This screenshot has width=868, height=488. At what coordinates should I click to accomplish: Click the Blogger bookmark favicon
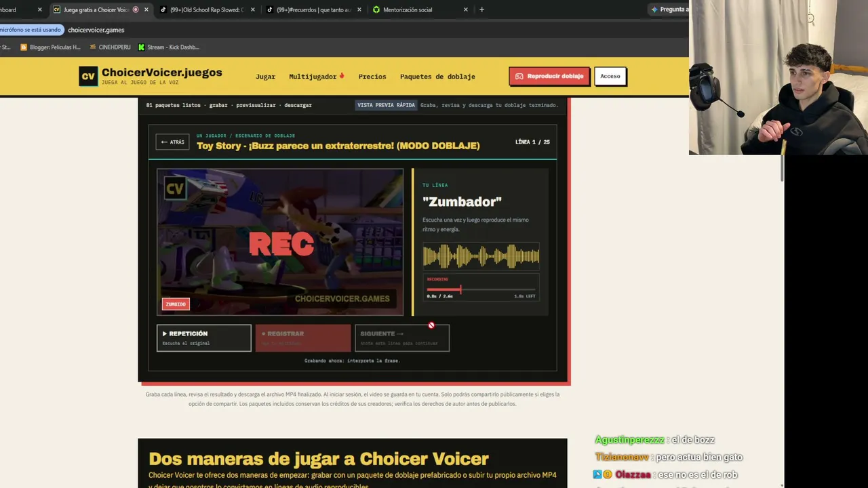(24, 47)
